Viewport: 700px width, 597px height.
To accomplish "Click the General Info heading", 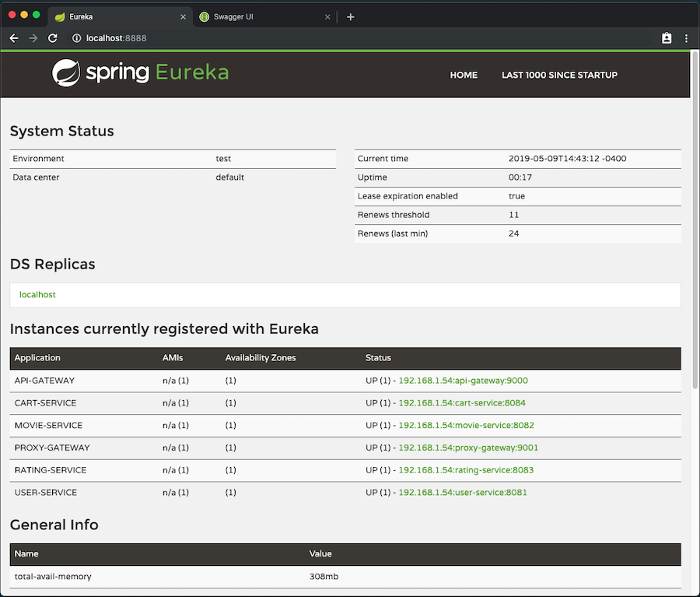I will [x=54, y=525].
